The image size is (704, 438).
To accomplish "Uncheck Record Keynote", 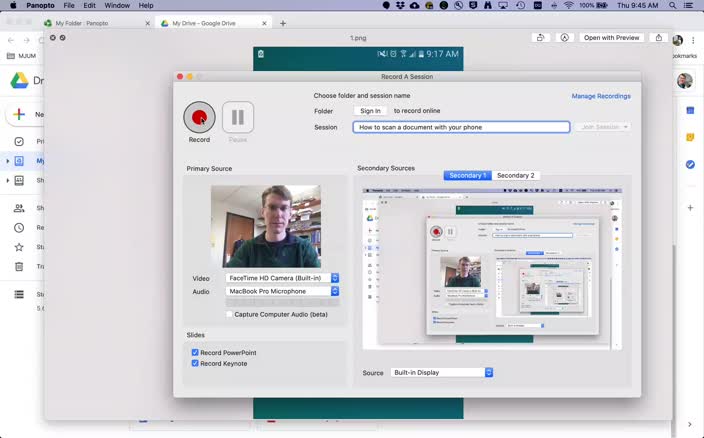I will tap(195, 363).
